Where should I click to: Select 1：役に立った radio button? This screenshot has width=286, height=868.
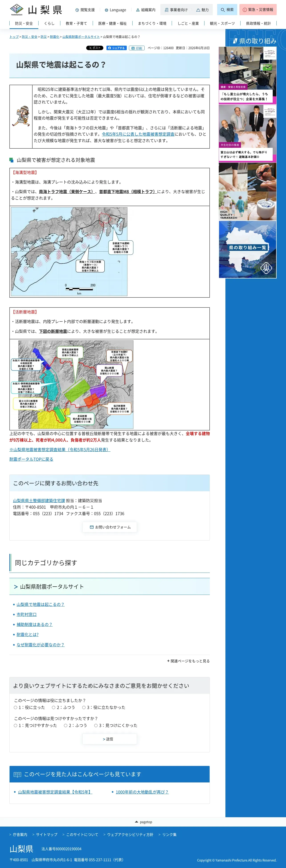point(16,708)
